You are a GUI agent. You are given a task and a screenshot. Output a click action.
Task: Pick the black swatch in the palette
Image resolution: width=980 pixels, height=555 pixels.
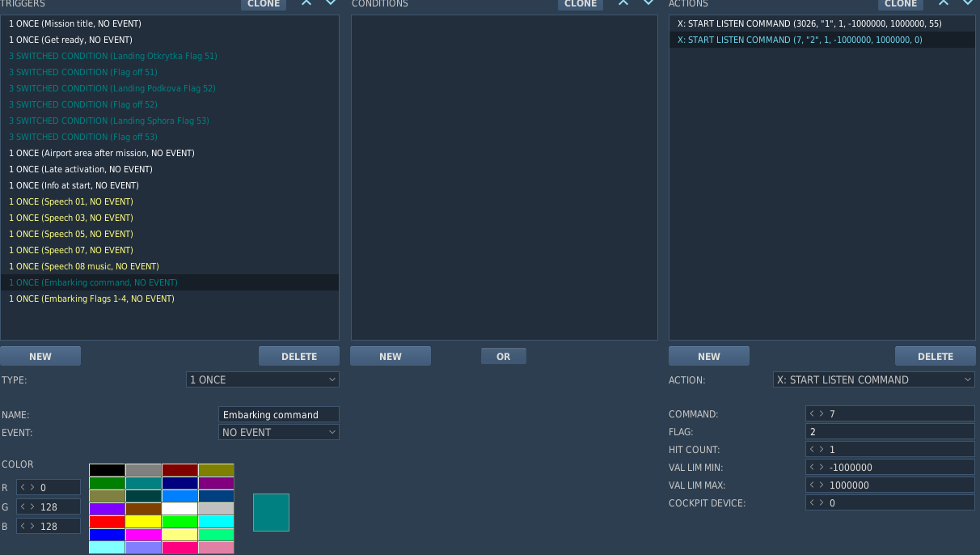pos(107,470)
